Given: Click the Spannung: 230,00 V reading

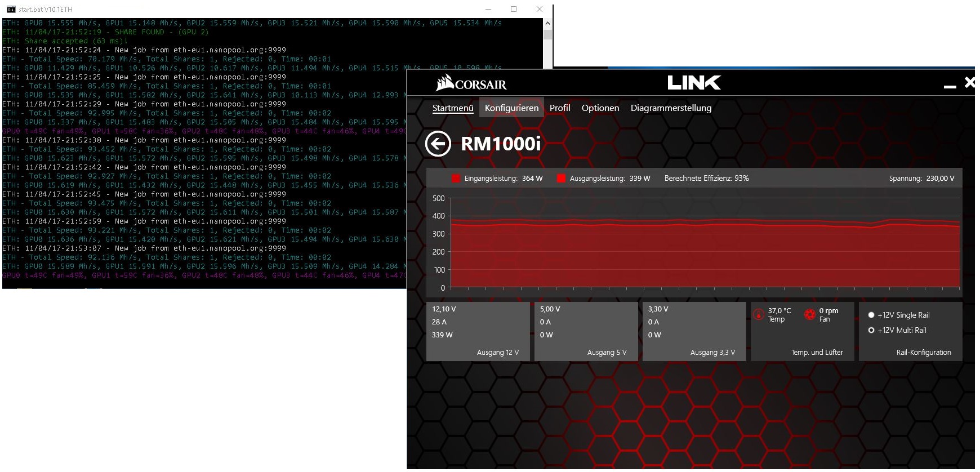Looking at the screenshot, I should click(921, 178).
